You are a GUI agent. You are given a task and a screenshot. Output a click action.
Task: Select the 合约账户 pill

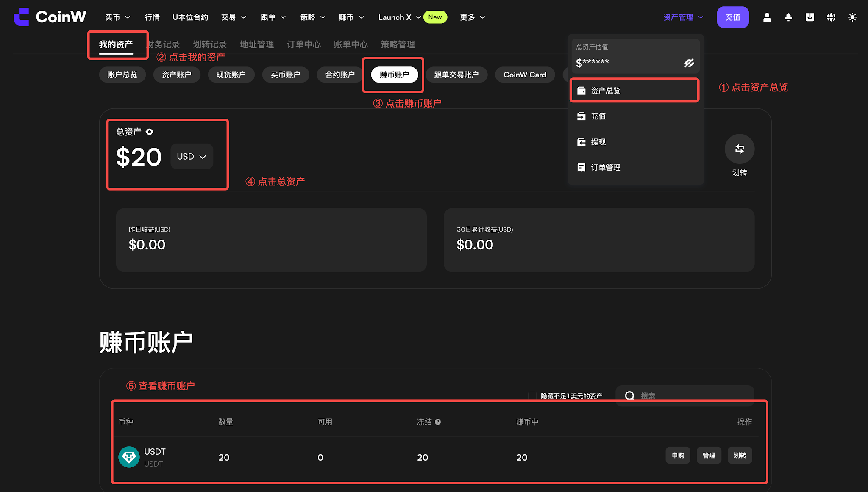tap(340, 75)
